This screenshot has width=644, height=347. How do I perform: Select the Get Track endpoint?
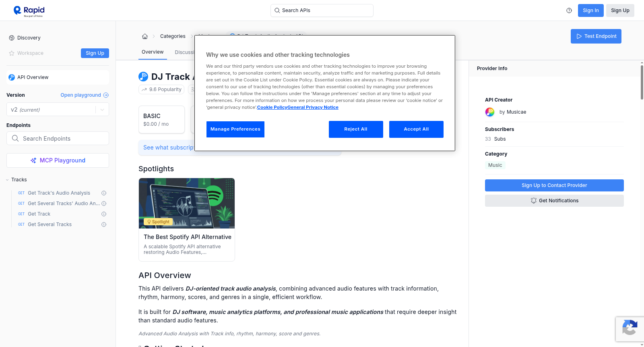tap(39, 214)
